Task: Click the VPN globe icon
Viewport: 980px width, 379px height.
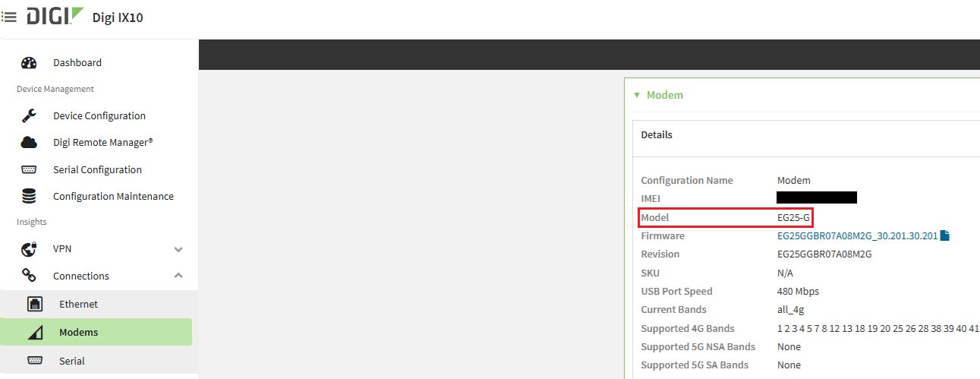Action: coord(29,249)
